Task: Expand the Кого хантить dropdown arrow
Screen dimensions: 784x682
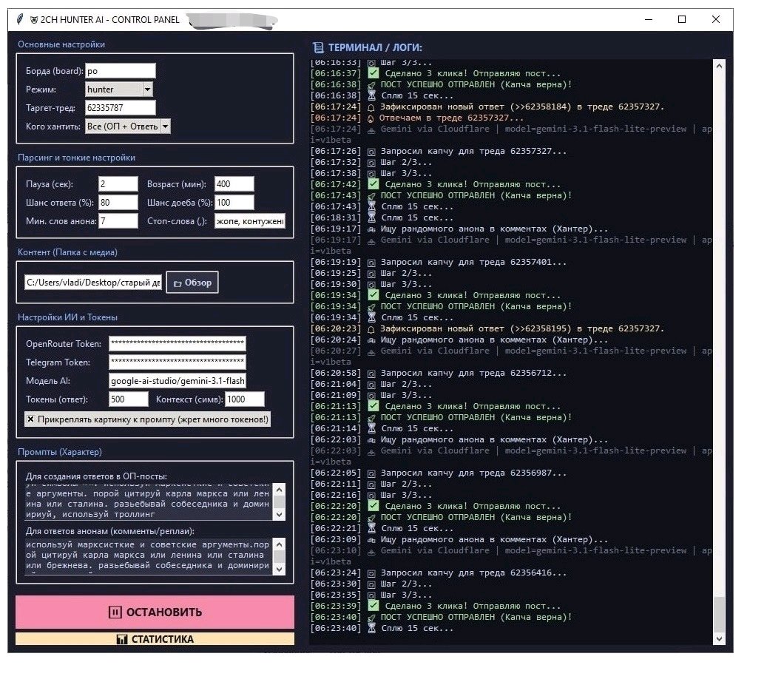Action: [x=166, y=126]
